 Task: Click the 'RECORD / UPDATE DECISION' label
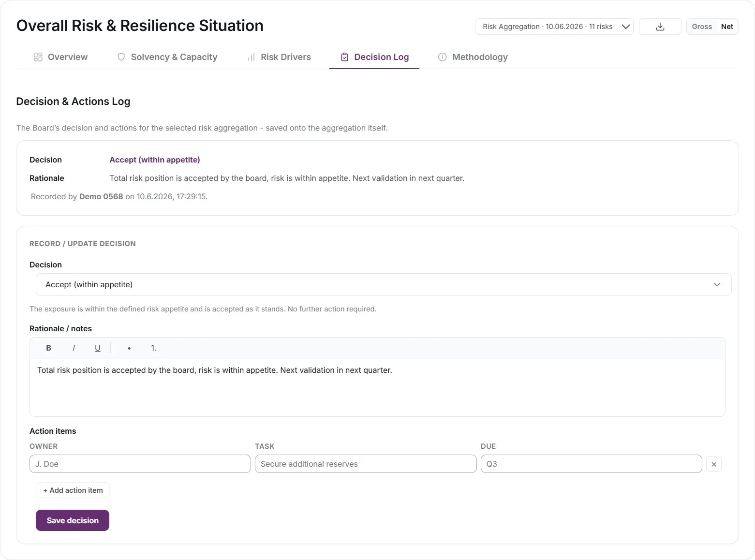pyautogui.click(x=83, y=244)
